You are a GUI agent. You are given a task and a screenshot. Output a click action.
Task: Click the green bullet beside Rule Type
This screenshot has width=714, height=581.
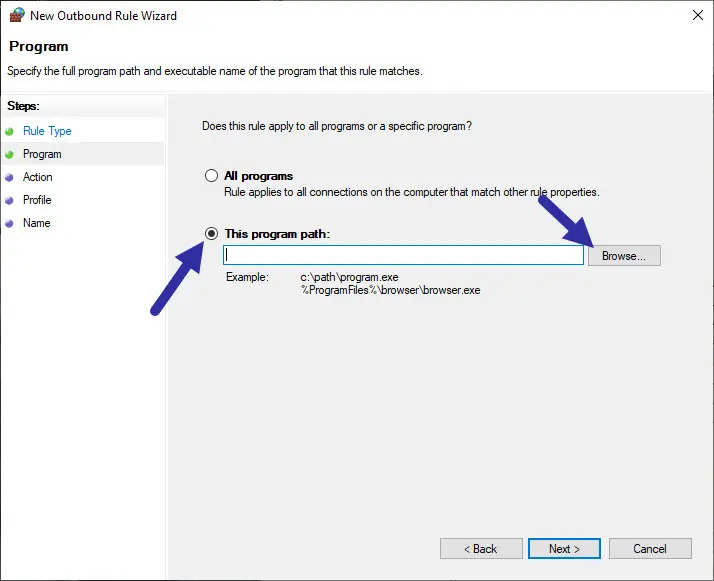pyautogui.click(x=10, y=131)
